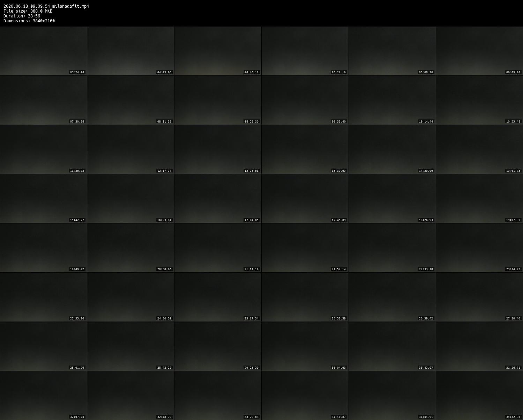The width and height of the screenshot is (523, 420).
Task: Open the thumbnail labeled 30:45.67
Action: pyautogui.click(x=392, y=346)
